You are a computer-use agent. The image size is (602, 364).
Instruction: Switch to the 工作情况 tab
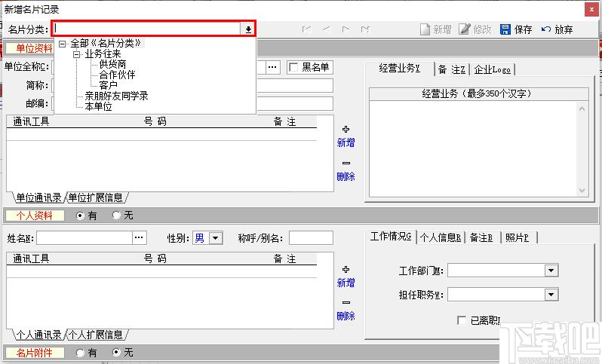[x=391, y=237]
